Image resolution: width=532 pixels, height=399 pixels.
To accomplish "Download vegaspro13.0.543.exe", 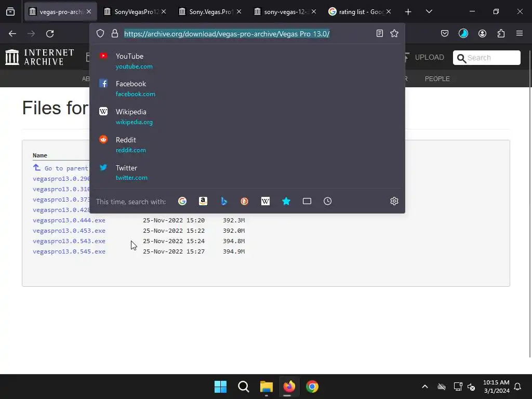I will [x=69, y=241].
